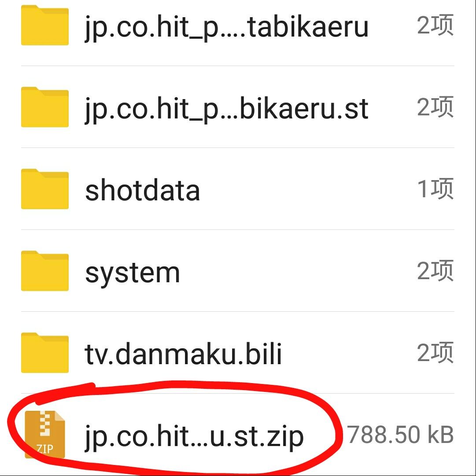Click 1项 count beside shotdata
The image size is (476, 476).
click(x=435, y=189)
